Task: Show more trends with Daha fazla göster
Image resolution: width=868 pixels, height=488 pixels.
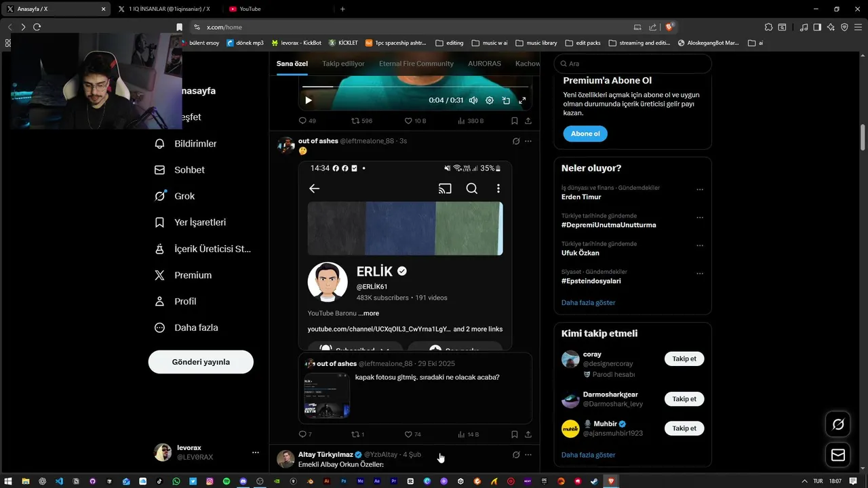Action: (x=589, y=302)
